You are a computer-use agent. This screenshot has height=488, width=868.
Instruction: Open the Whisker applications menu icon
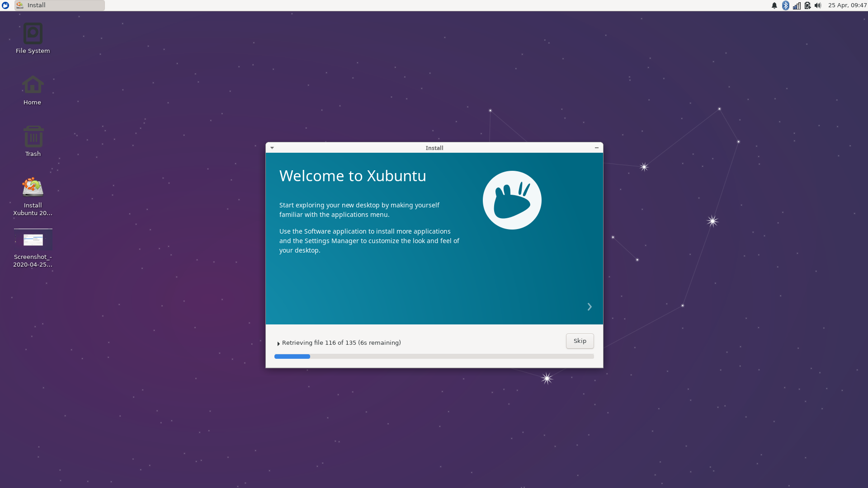coord(5,5)
